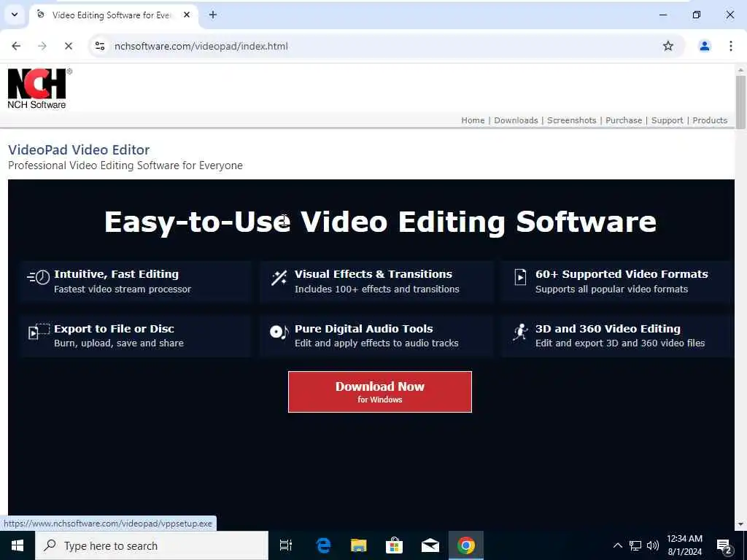This screenshot has height=560, width=747.
Task: Click Professional Video Editing Software for Everyone subtitle
Action: (x=125, y=166)
